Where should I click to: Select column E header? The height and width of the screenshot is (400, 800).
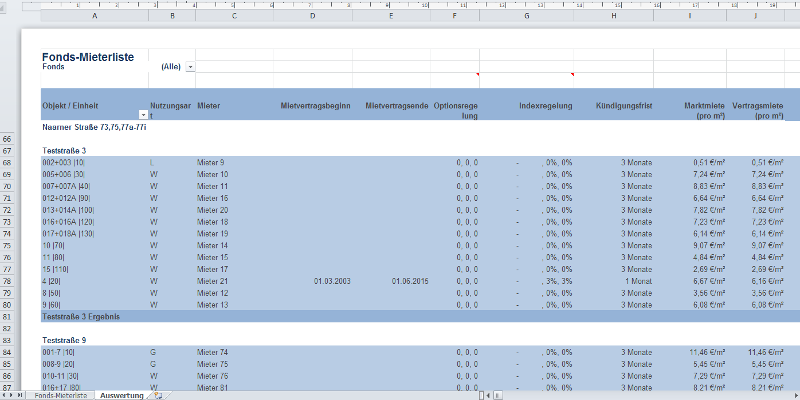tap(391, 16)
